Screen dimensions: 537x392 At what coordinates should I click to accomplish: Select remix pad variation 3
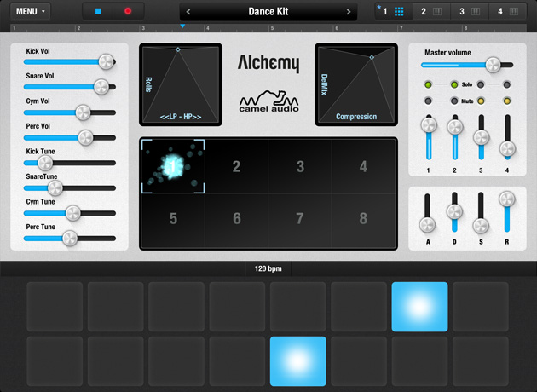[300, 166]
